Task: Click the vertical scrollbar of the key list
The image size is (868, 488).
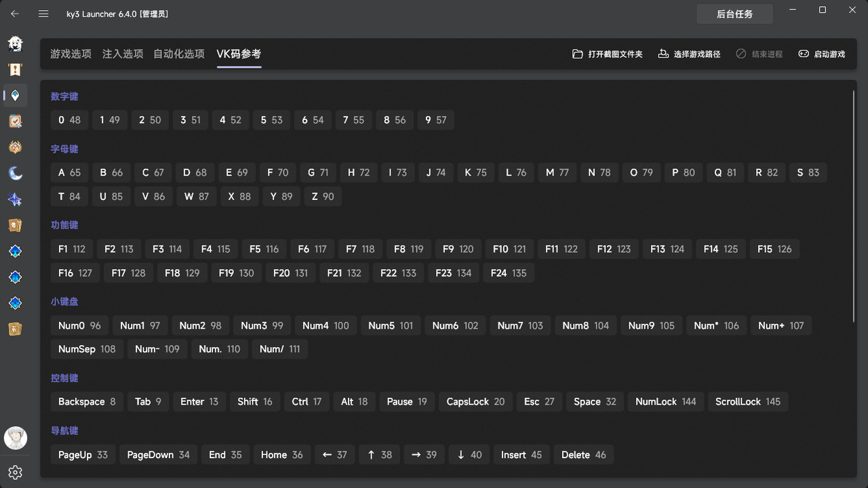Action: click(x=853, y=203)
